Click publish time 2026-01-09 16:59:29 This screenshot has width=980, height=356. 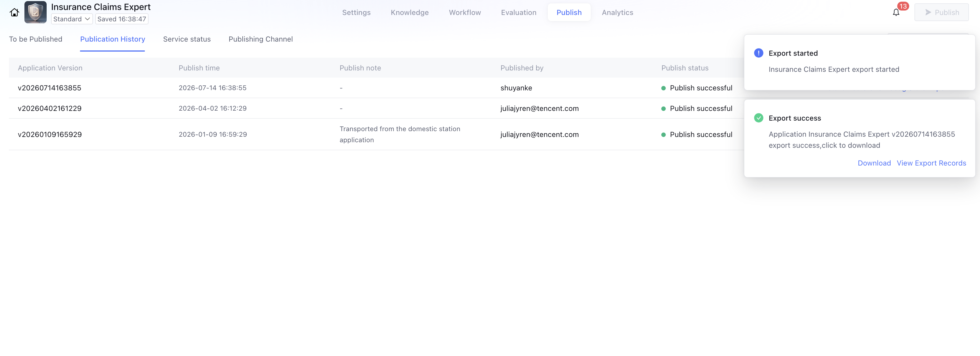pos(213,134)
